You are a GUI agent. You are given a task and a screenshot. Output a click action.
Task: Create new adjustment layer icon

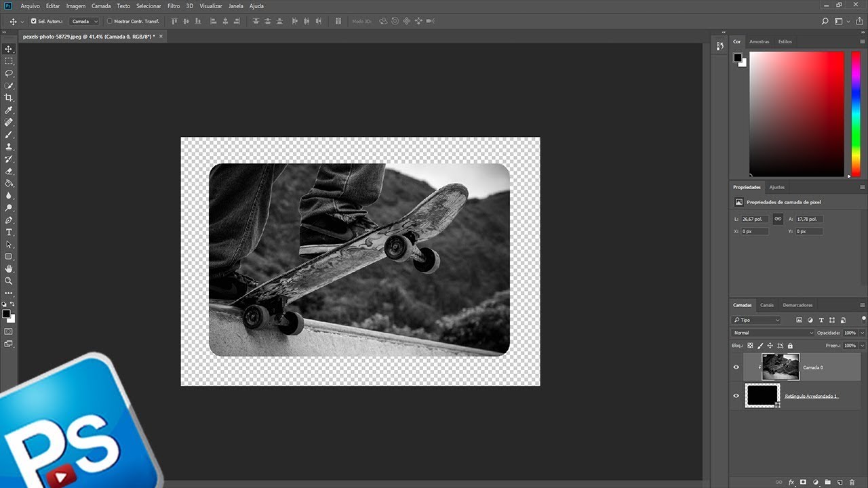coord(816,483)
